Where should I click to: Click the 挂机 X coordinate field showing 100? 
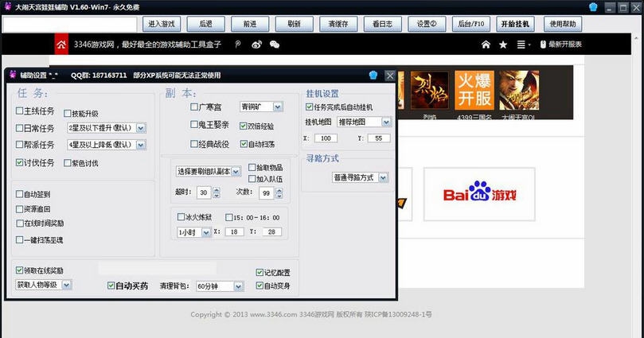(x=326, y=138)
